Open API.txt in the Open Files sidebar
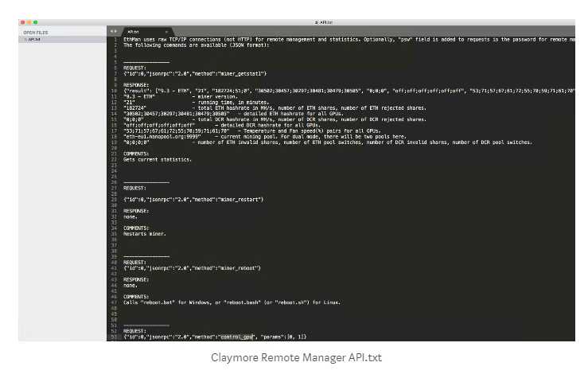 62,39
